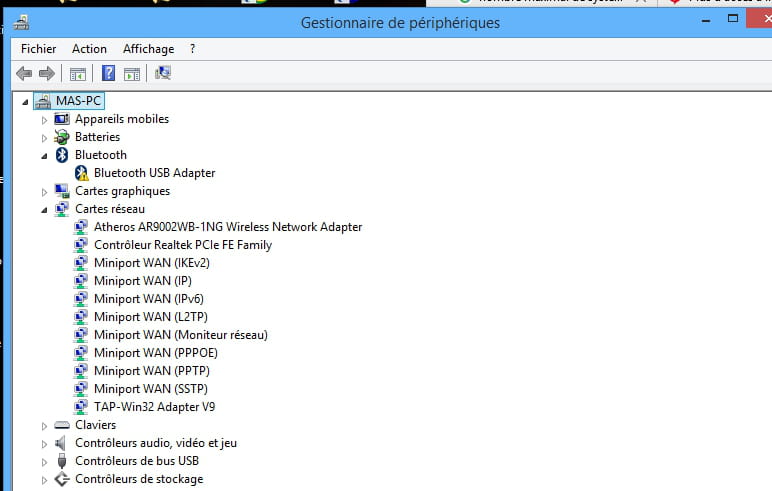Screen dimensions: 772x491
Task: Click the USB bus controllers icon
Action: click(x=62, y=461)
